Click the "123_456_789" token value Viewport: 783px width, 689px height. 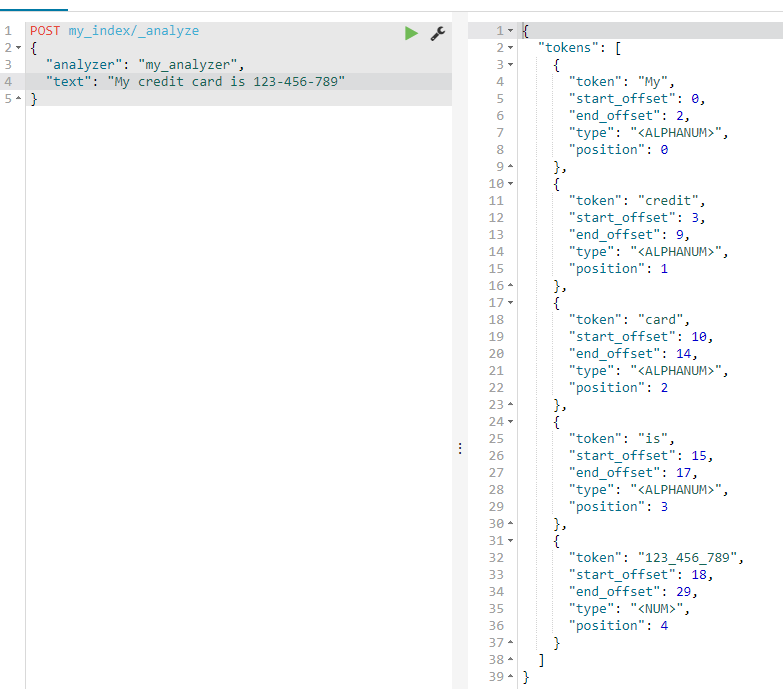point(688,558)
